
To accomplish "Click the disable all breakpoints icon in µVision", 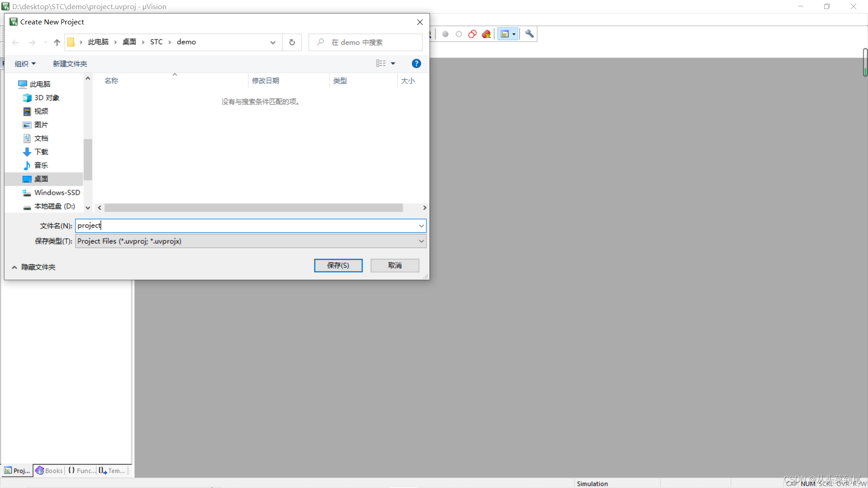I will click(472, 34).
